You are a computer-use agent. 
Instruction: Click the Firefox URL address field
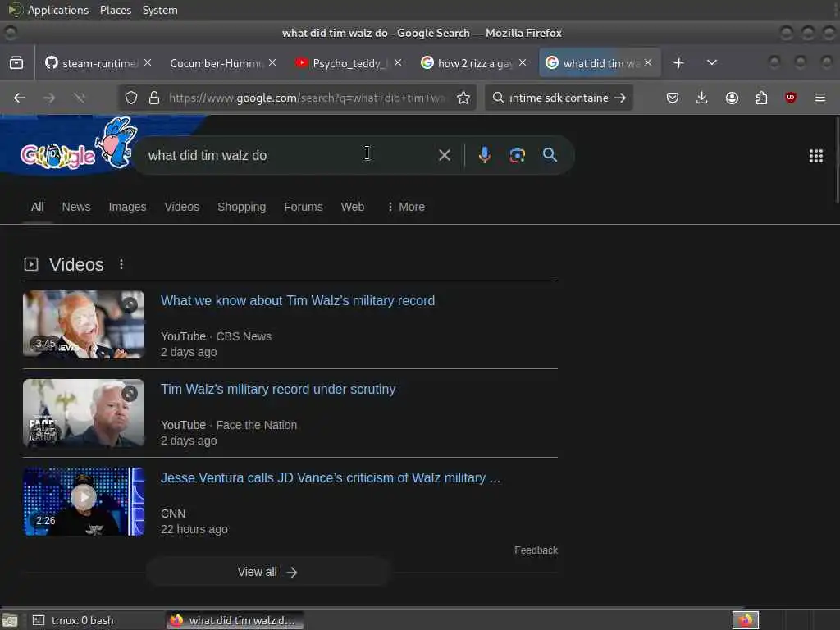(x=308, y=98)
